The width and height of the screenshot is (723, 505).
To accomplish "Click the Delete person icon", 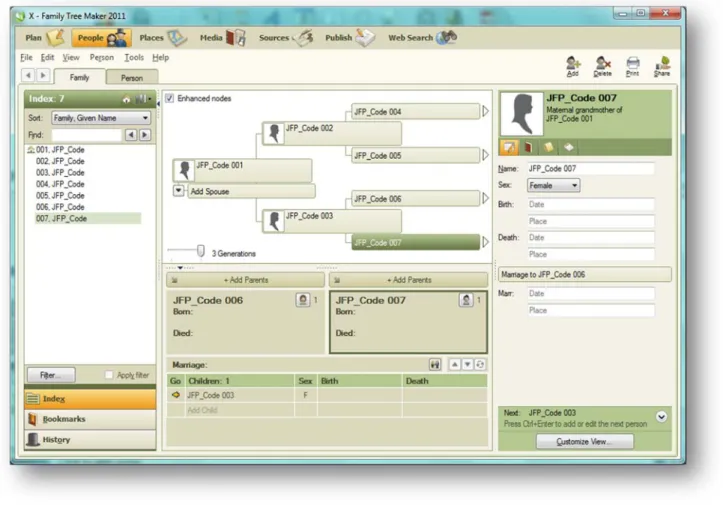I will (x=602, y=66).
